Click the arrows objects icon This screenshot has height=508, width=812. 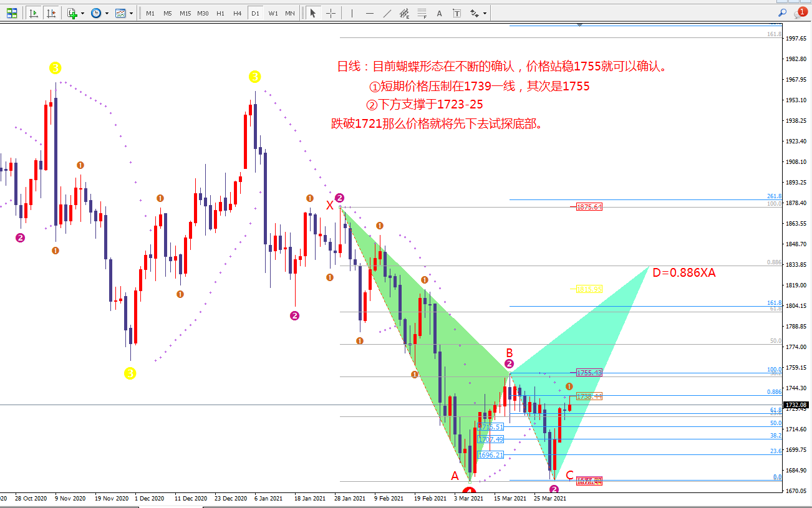[475, 12]
